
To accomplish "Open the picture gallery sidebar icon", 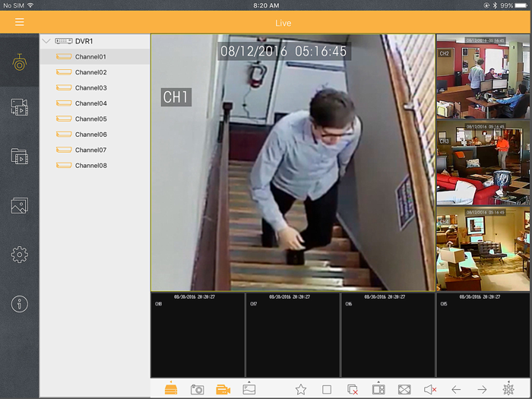I will [19, 206].
